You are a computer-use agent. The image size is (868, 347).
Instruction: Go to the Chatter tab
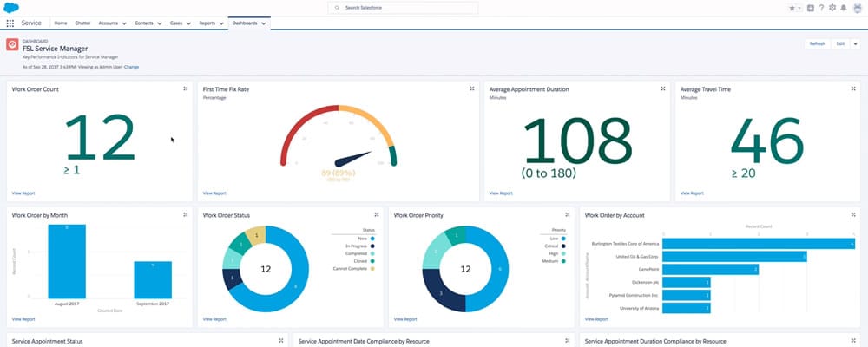[x=82, y=23]
